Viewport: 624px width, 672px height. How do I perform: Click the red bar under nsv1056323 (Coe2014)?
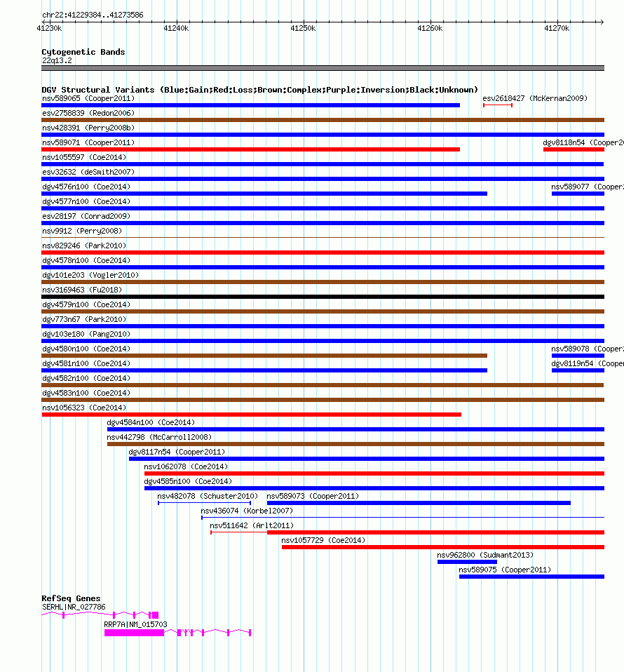click(x=252, y=415)
